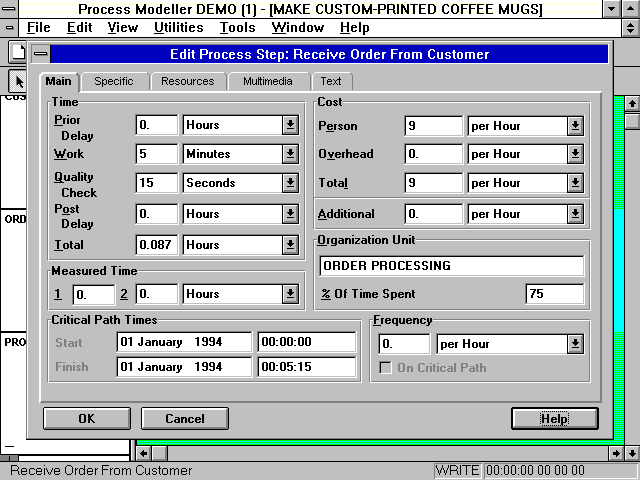The width and height of the screenshot is (640, 480).
Task: Open the Quality Check Seconds dropdown
Action: (290, 183)
